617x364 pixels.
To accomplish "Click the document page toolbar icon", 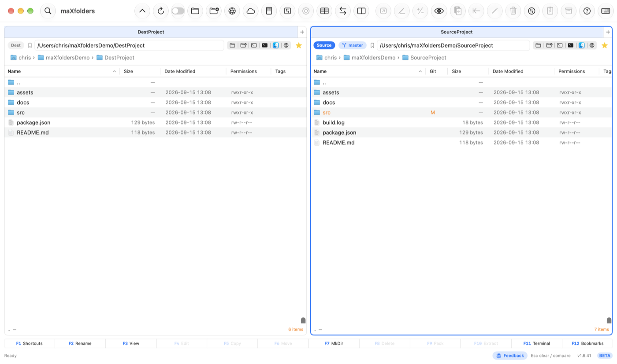I will [269, 11].
